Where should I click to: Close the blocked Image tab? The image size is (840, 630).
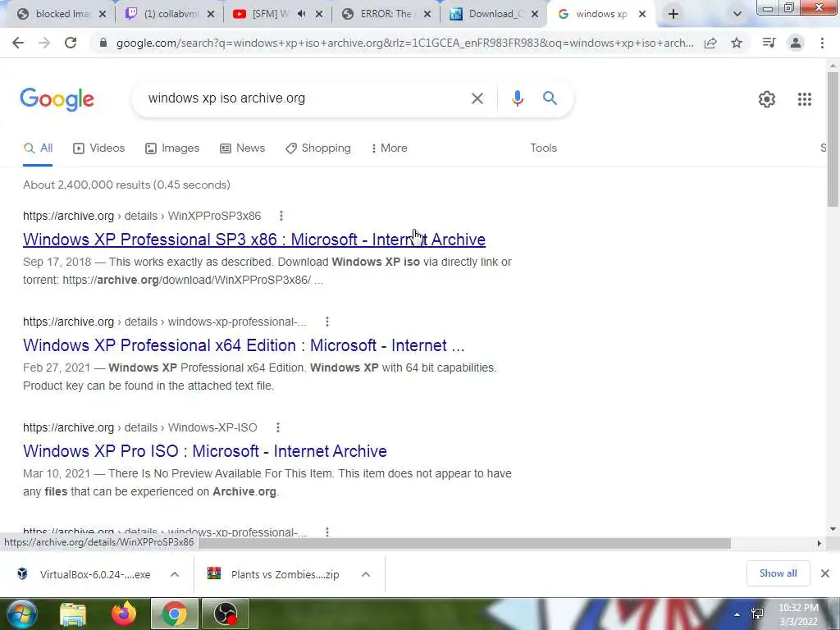click(x=103, y=15)
